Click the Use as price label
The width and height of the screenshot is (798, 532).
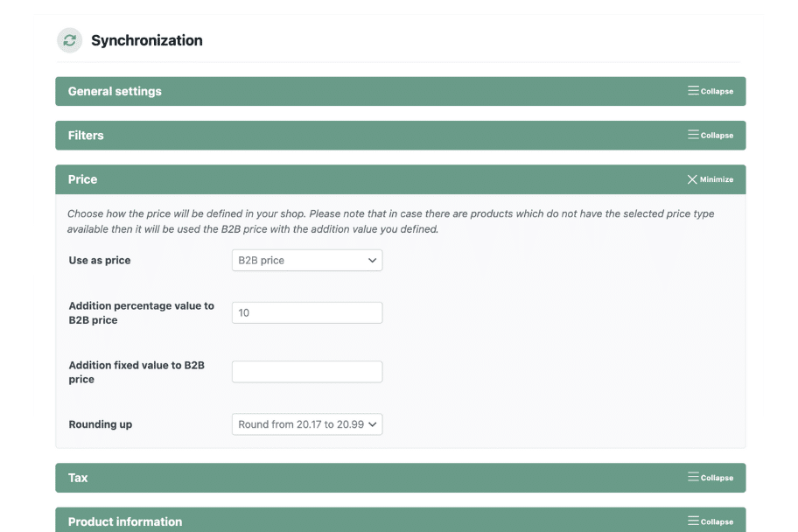coord(100,260)
